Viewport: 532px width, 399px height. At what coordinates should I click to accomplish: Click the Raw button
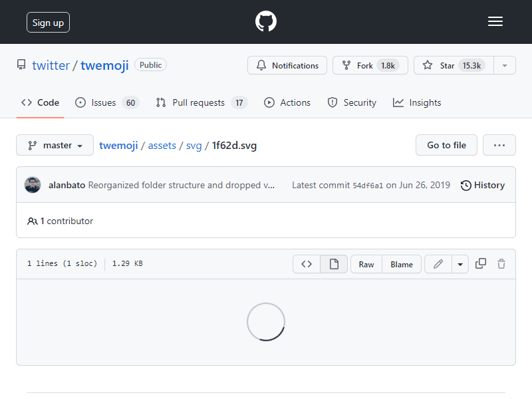pos(366,264)
